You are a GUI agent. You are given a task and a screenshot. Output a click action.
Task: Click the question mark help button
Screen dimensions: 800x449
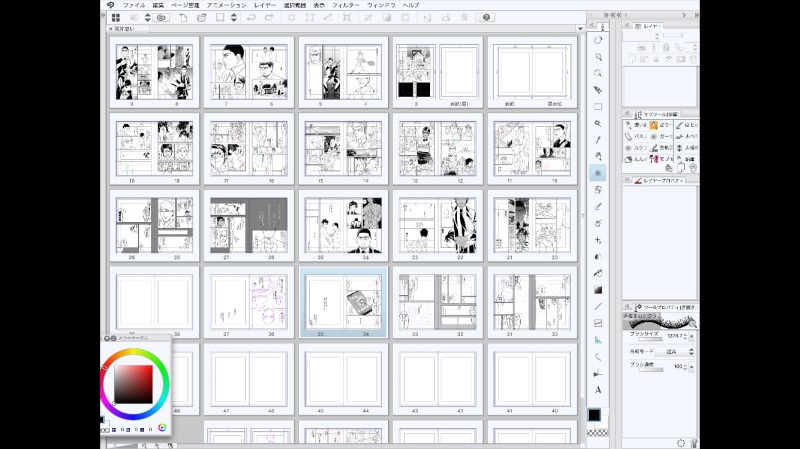tap(486, 17)
